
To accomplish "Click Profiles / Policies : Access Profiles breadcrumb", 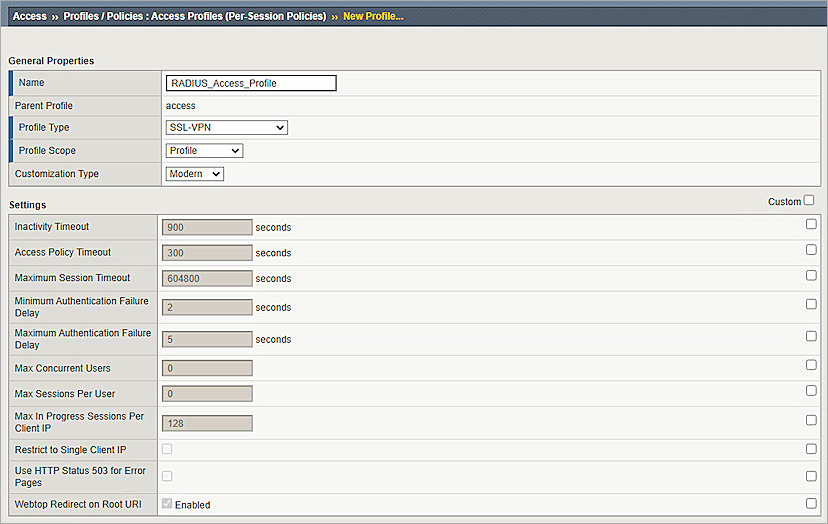I will [195, 16].
